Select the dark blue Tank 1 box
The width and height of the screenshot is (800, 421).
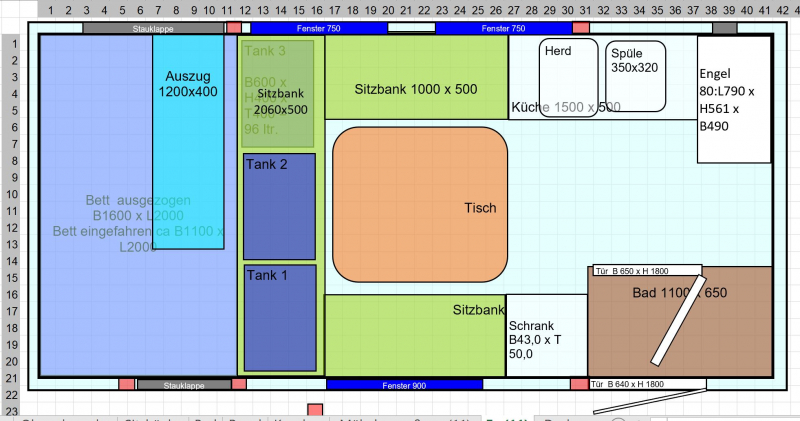[x=280, y=318]
